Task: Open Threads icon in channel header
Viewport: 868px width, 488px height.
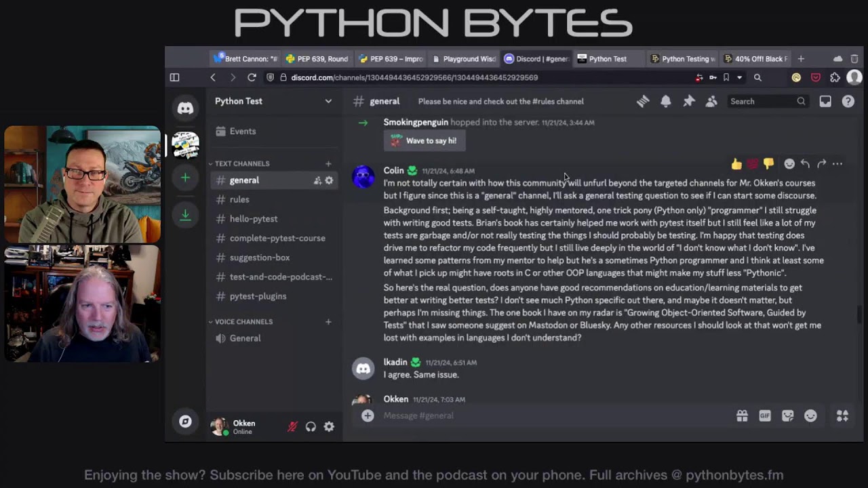Action: pyautogui.click(x=643, y=102)
